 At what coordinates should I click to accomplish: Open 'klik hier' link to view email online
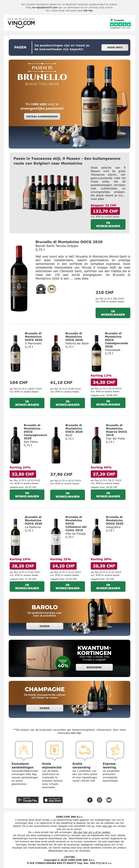(88, 10)
